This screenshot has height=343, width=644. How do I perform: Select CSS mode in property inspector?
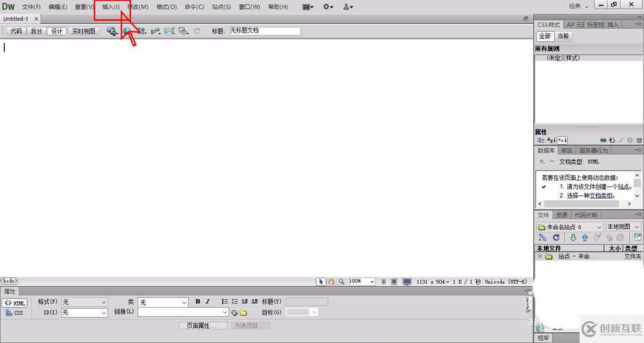point(15,313)
